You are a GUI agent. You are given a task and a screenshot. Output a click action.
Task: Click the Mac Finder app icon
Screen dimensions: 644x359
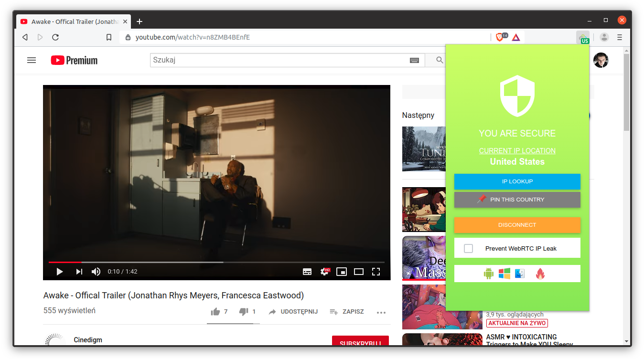[520, 274]
